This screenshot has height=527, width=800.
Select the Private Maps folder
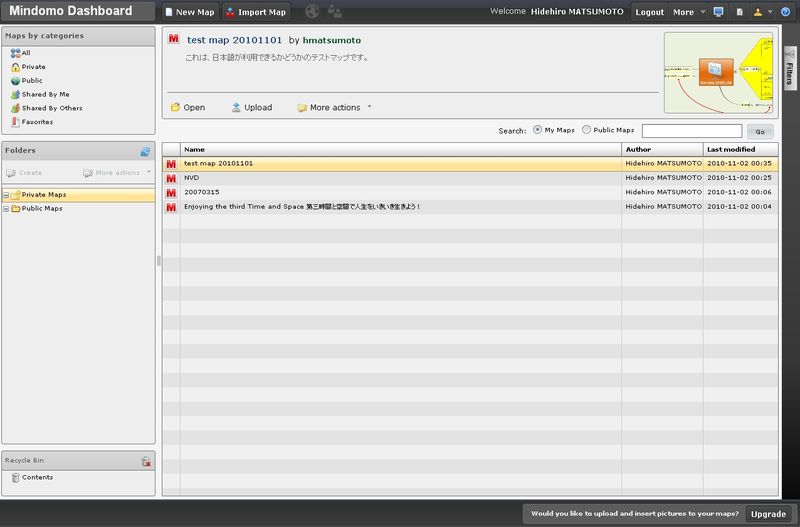point(79,195)
